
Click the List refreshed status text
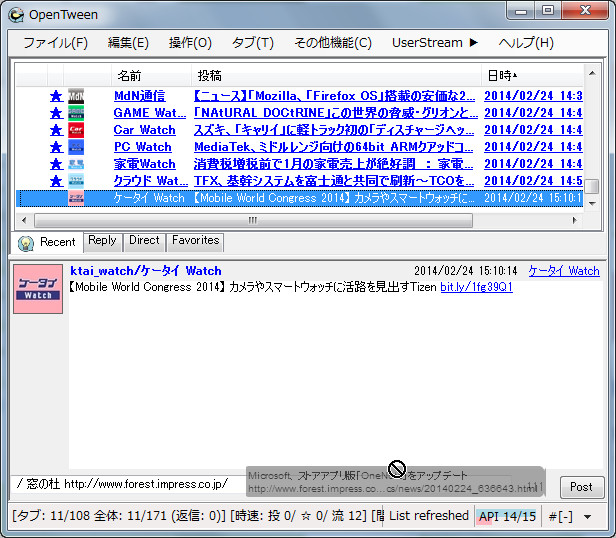pos(429,516)
